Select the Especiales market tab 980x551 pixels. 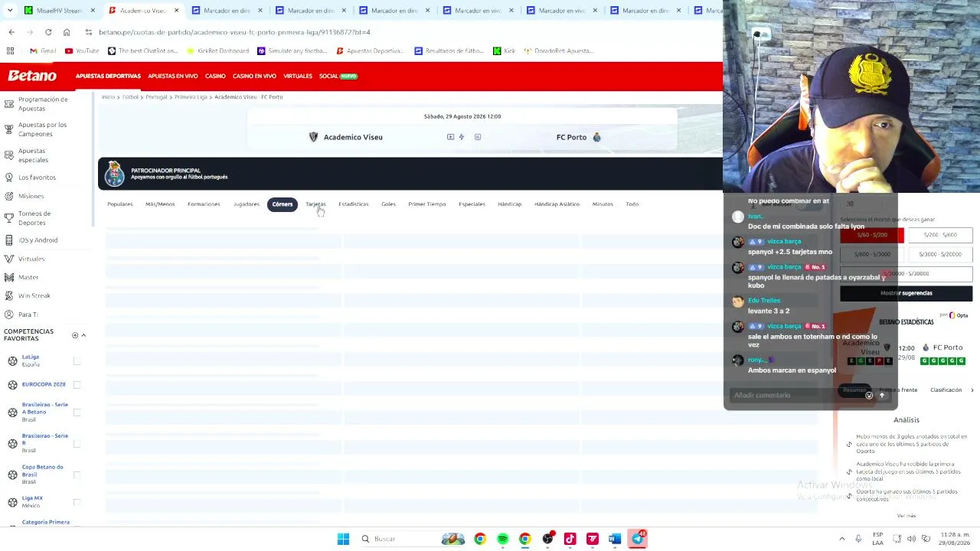pyautogui.click(x=472, y=204)
